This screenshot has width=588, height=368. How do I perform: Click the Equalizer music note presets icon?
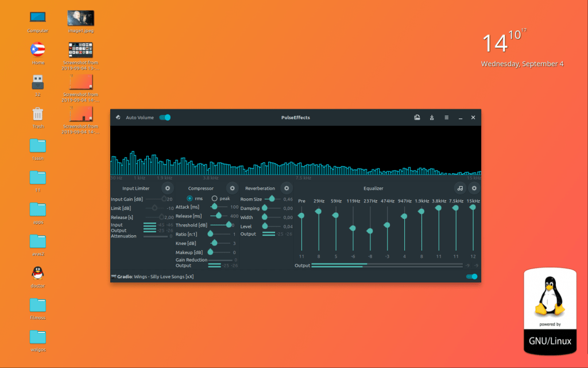point(460,188)
